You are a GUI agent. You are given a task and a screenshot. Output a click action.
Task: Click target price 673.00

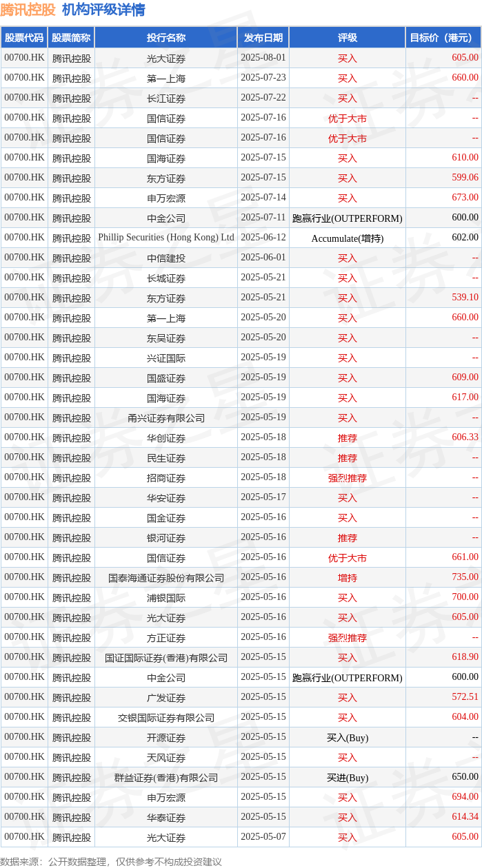[465, 198]
